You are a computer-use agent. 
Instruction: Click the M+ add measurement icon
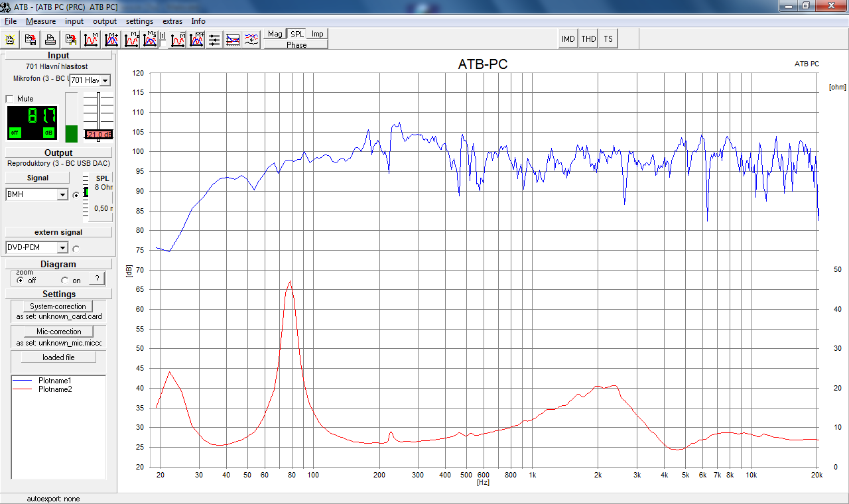coord(111,40)
